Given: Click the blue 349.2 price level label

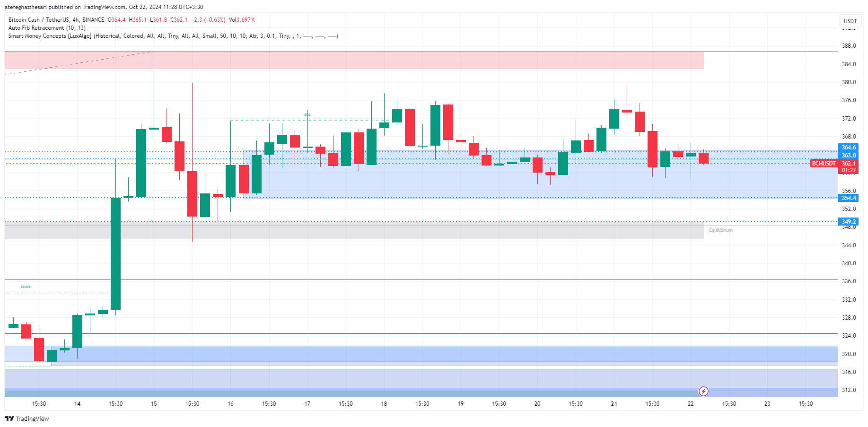Looking at the screenshot, I should (849, 222).
